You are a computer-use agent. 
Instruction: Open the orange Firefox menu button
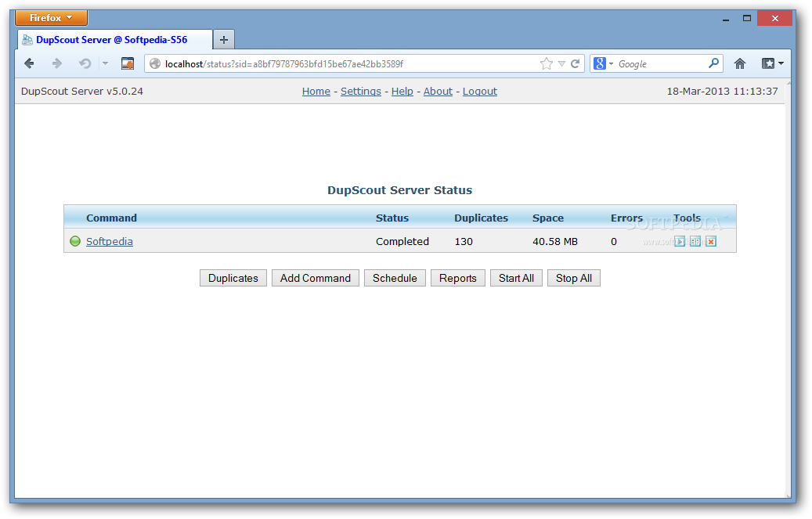click(51, 17)
